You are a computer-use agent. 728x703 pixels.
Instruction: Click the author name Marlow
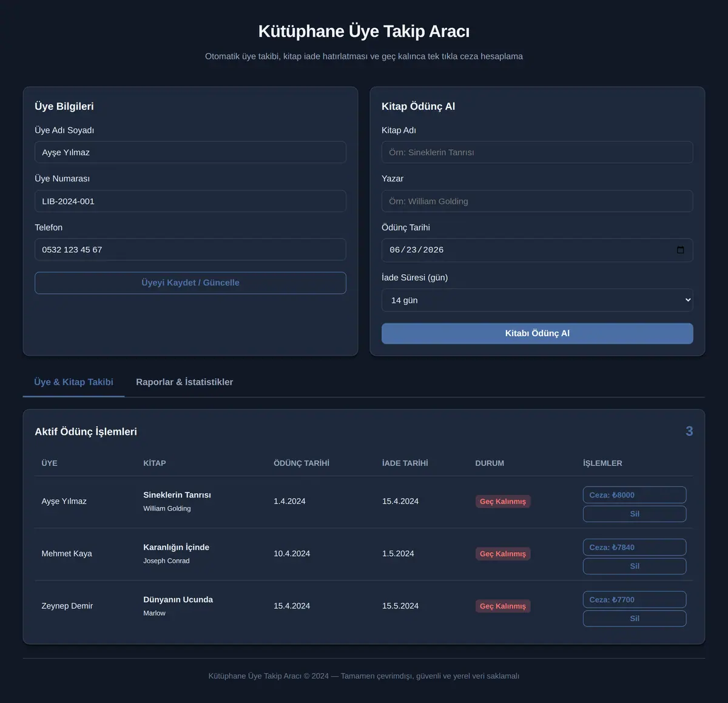tap(154, 613)
